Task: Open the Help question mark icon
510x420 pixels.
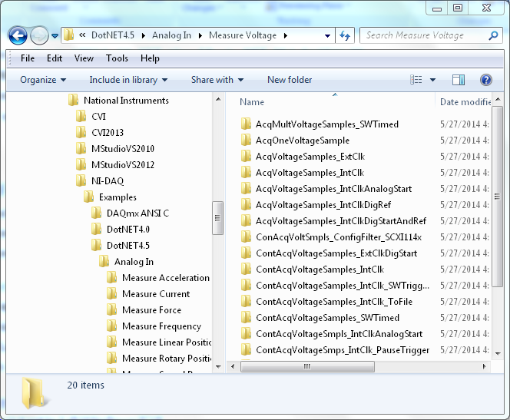Action: pyautogui.click(x=485, y=80)
